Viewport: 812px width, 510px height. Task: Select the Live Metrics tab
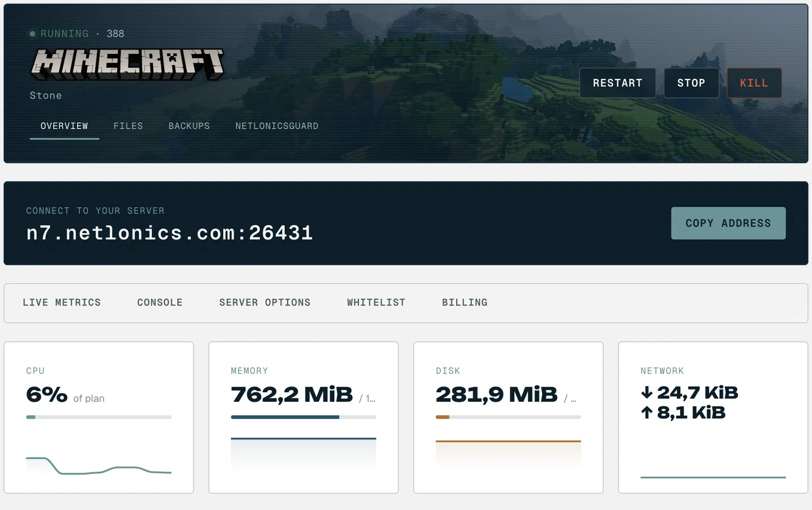[61, 303]
